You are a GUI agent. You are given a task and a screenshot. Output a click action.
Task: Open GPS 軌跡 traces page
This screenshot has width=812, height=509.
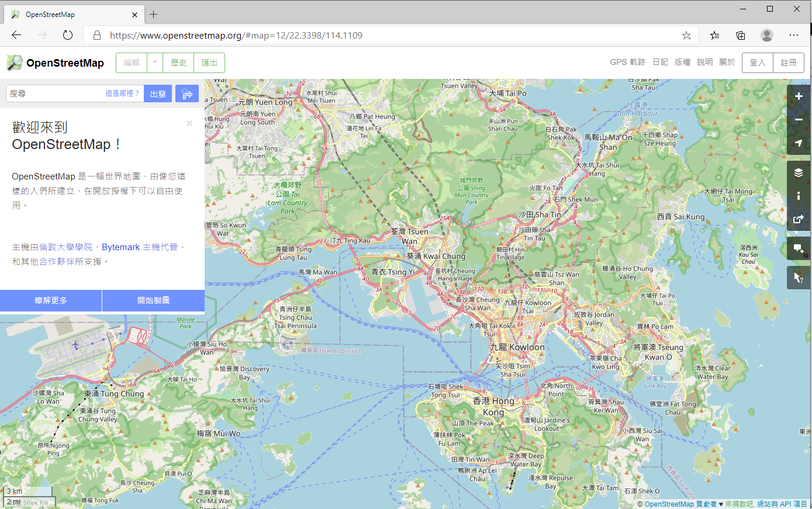tap(627, 62)
